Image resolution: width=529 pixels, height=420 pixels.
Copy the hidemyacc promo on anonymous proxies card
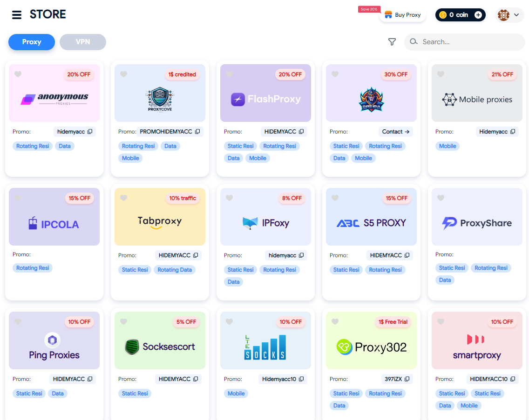(90, 132)
